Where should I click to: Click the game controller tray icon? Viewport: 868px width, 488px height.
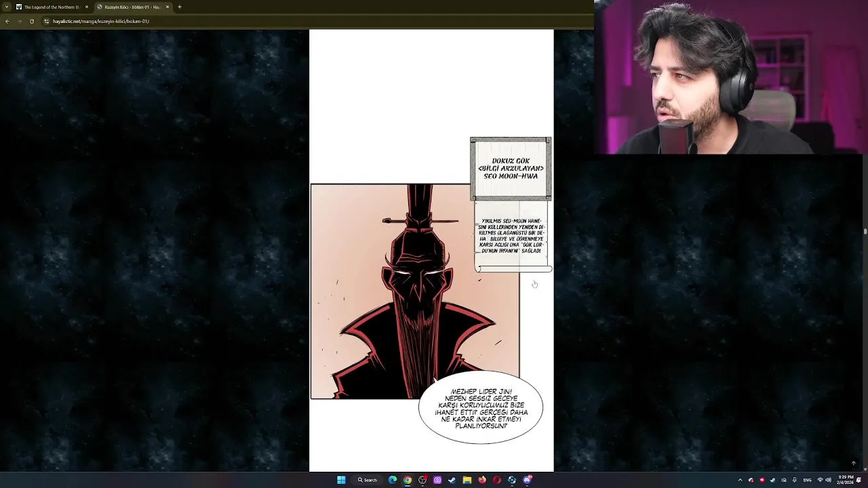click(x=783, y=480)
